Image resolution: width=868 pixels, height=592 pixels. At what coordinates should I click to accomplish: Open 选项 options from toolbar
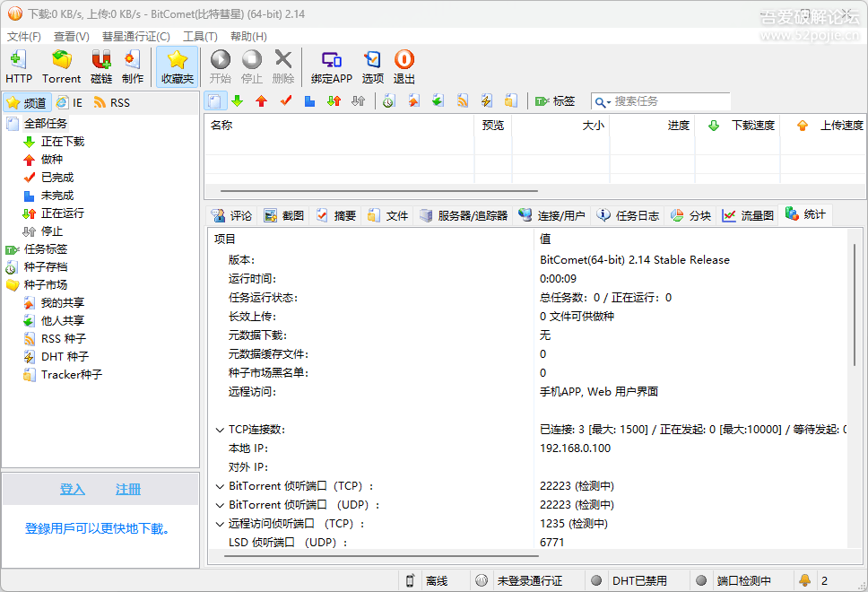point(372,66)
